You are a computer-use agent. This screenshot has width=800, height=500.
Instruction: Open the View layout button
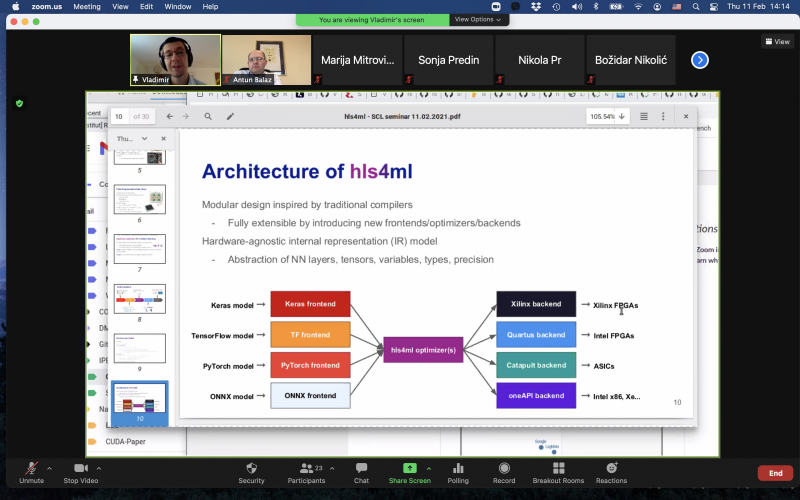point(778,41)
